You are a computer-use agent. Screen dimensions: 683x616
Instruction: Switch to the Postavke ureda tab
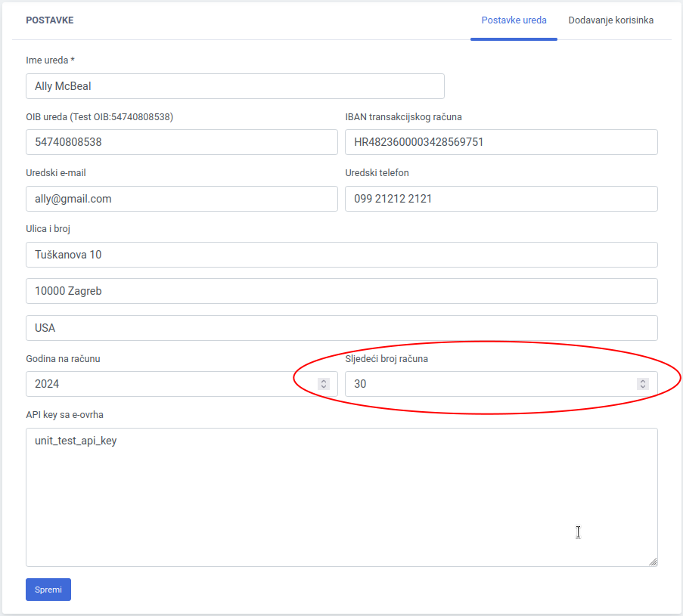pos(514,20)
